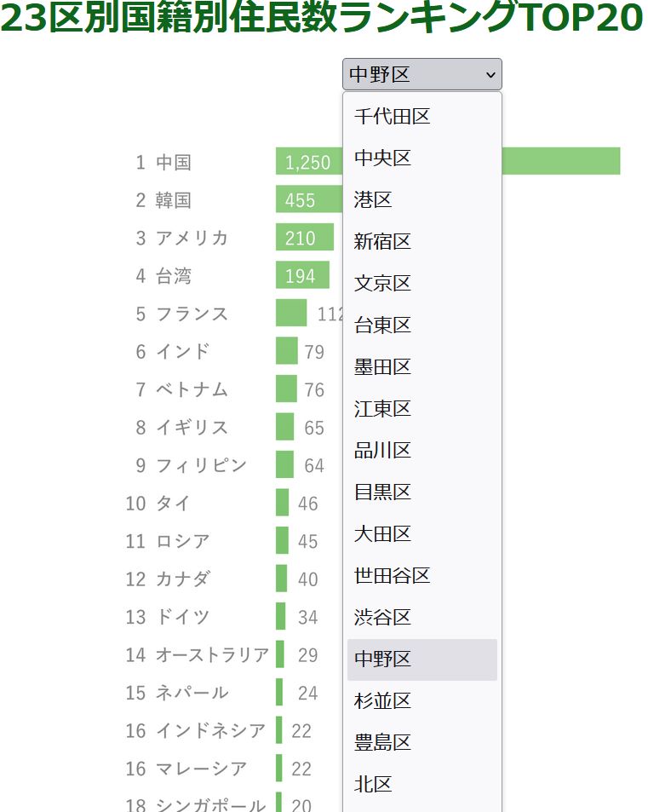Viewport: 648px width, 812px height.
Task: Pick 世田谷区 in the dropdown
Action: click(421, 576)
